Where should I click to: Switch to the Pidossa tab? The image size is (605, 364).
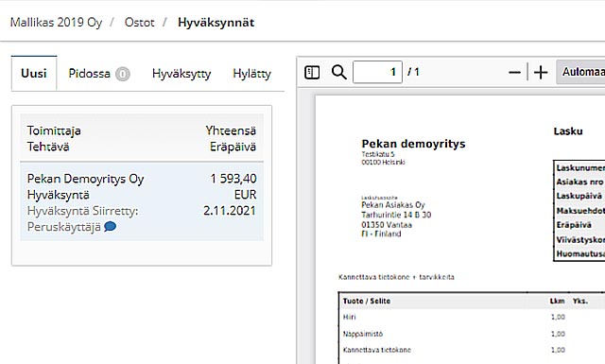pyautogui.click(x=98, y=74)
